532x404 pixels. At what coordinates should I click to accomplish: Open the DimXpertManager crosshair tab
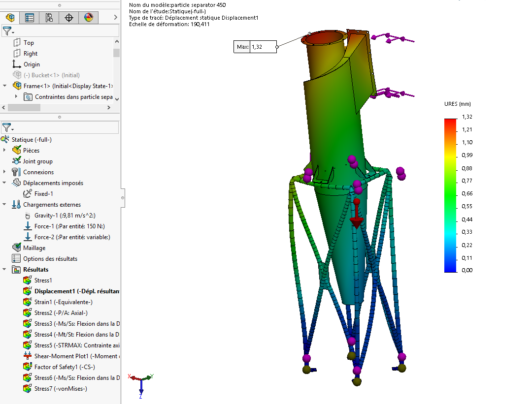(69, 18)
